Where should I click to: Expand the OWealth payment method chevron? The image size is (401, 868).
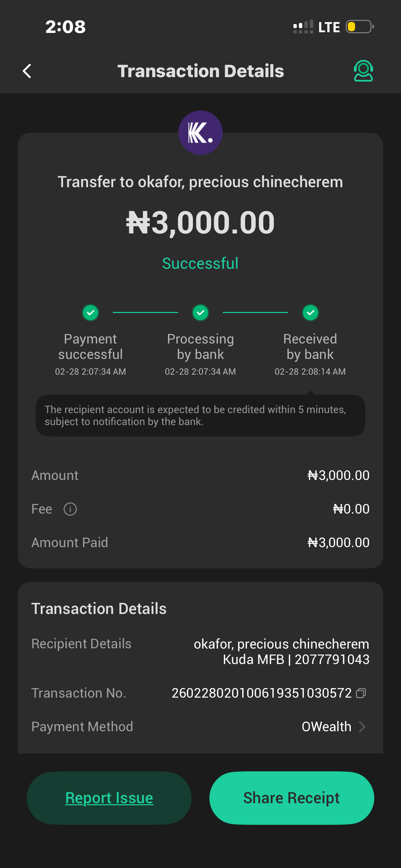click(x=362, y=727)
